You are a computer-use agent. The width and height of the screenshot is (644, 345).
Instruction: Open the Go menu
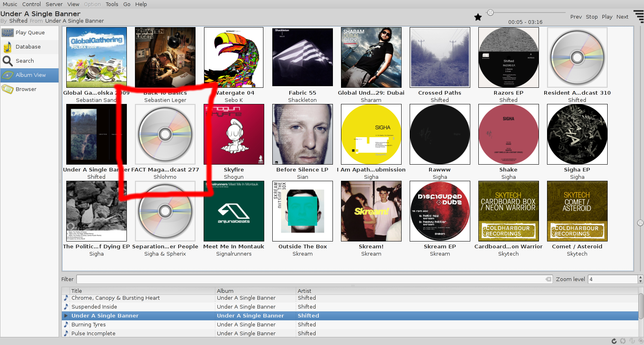click(x=127, y=4)
